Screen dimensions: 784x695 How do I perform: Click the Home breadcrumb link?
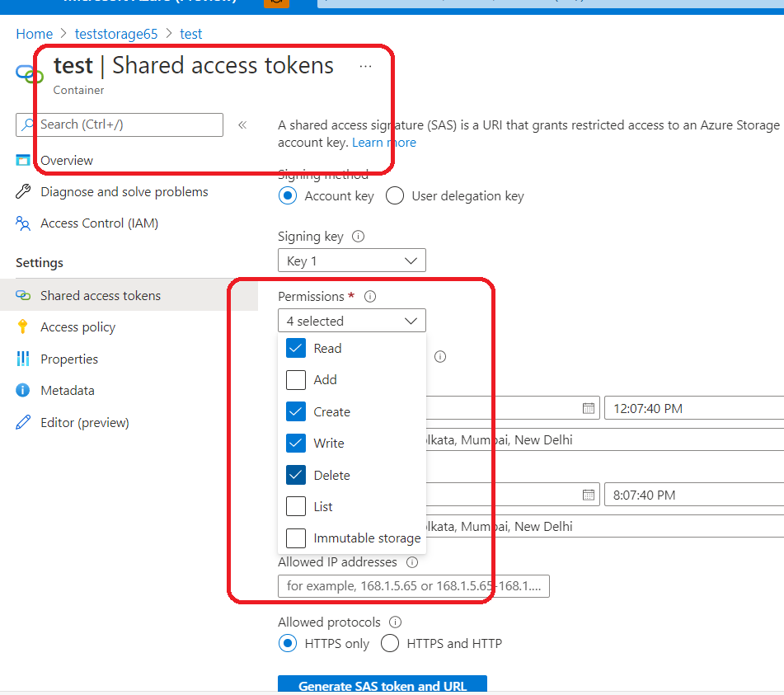point(34,34)
